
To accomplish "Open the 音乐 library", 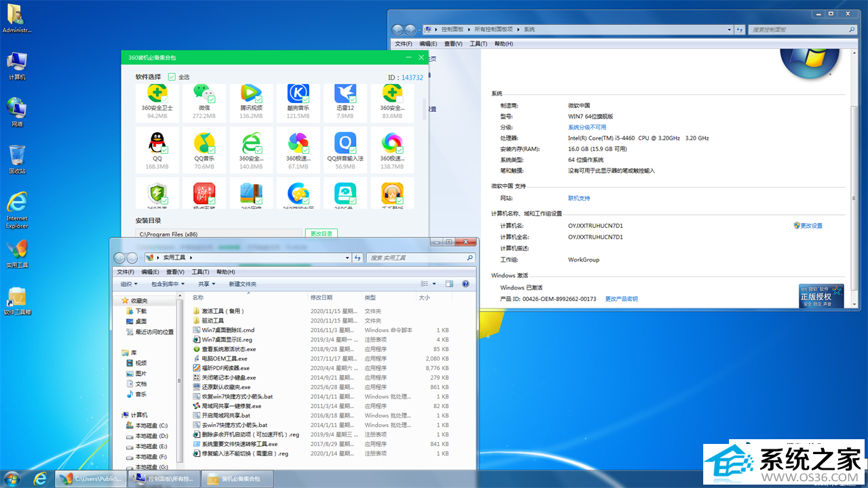I will pos(140,394).
